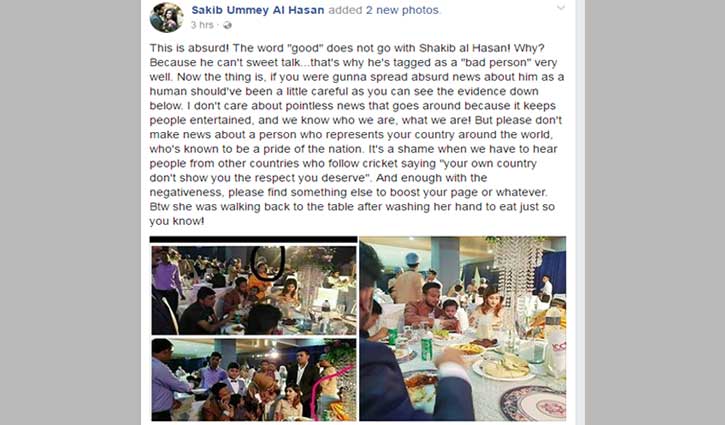The height and width of the screenshot is (425, 725).
Task: Click the "Btw she was walking back" sentence
Action: click(x=352, y=214)
